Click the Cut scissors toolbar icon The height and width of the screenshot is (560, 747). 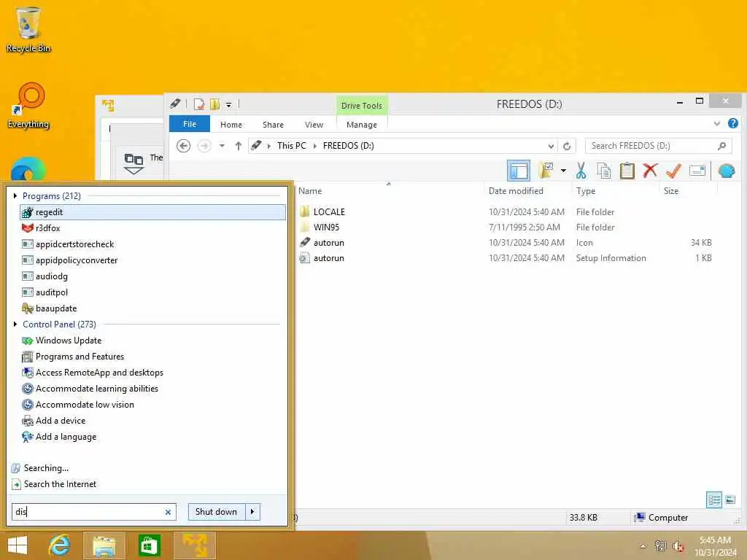[581, 171]
